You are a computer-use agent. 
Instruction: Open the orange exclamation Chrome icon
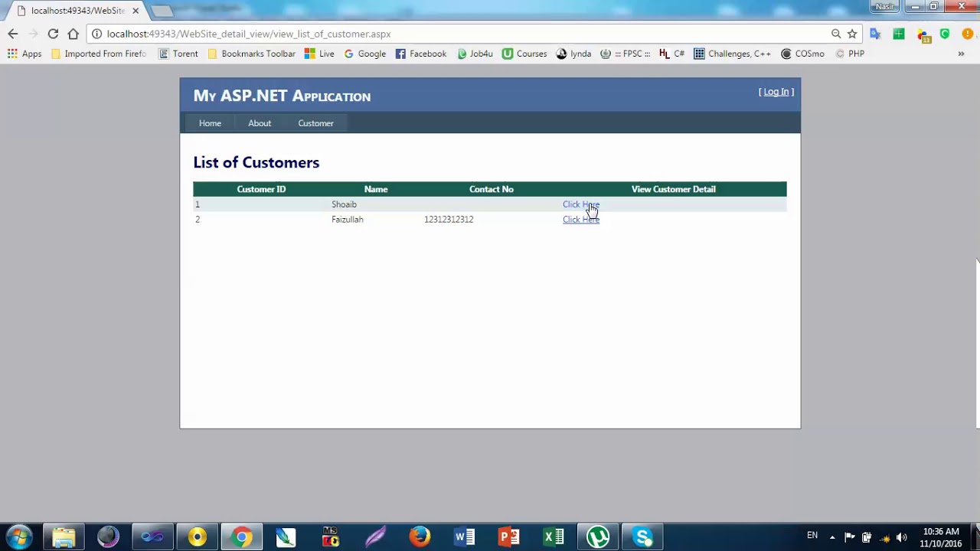pyautogui.click(x=968, y=34)
